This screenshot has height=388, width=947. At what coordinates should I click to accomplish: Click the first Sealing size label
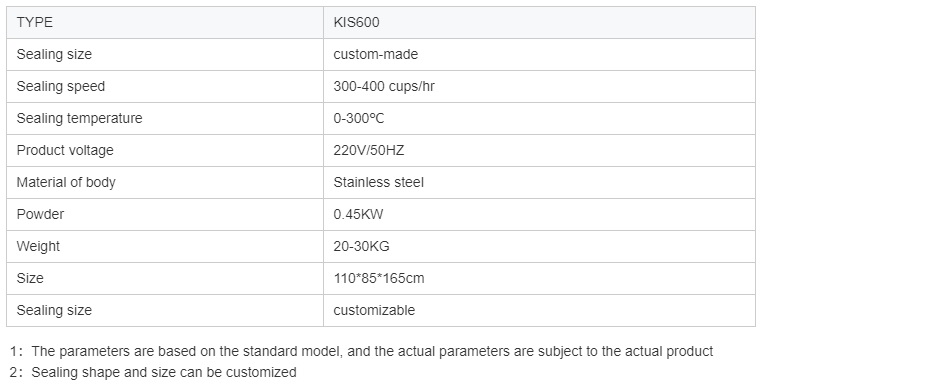pyautogui.click(x=54, y=54)
